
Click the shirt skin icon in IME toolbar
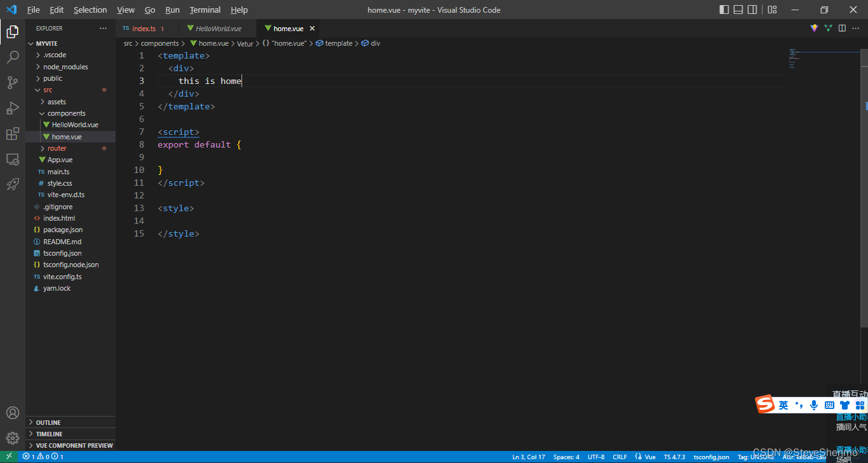[844, 405]
